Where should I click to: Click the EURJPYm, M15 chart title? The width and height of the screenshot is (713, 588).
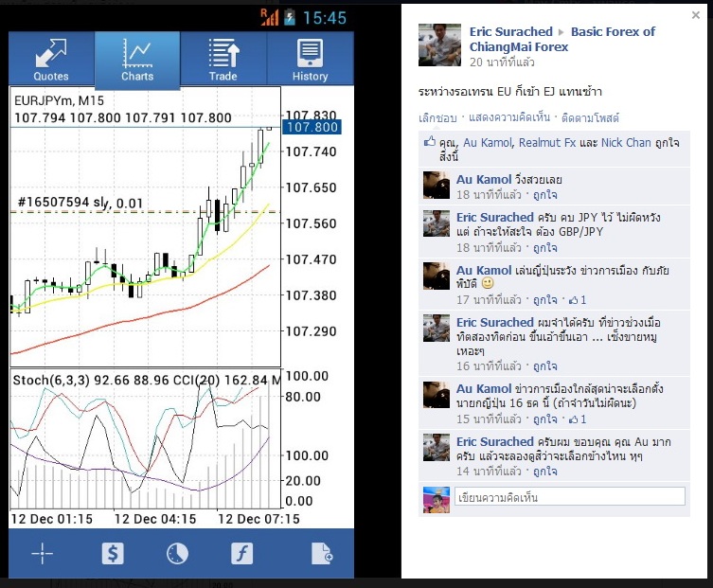pos(59,100)
